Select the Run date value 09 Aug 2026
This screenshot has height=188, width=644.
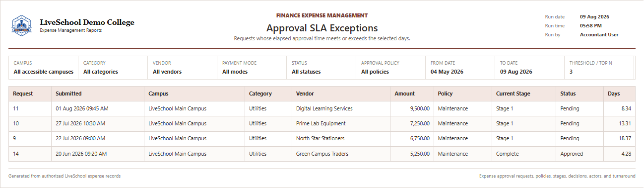(x=594, y=17)
